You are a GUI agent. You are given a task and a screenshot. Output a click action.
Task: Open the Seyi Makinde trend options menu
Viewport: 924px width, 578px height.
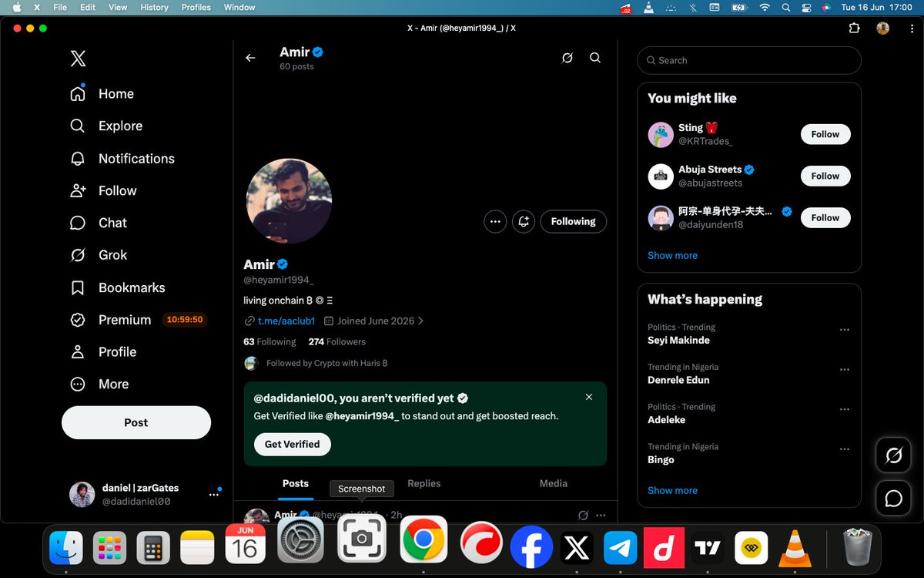(845, 330)
